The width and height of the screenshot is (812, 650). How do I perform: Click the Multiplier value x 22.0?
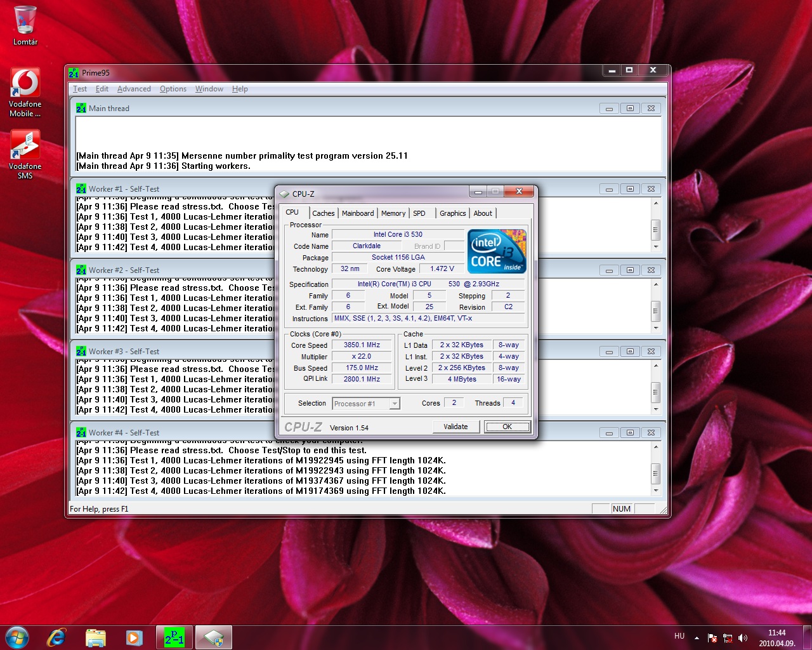tap(362, 357)
